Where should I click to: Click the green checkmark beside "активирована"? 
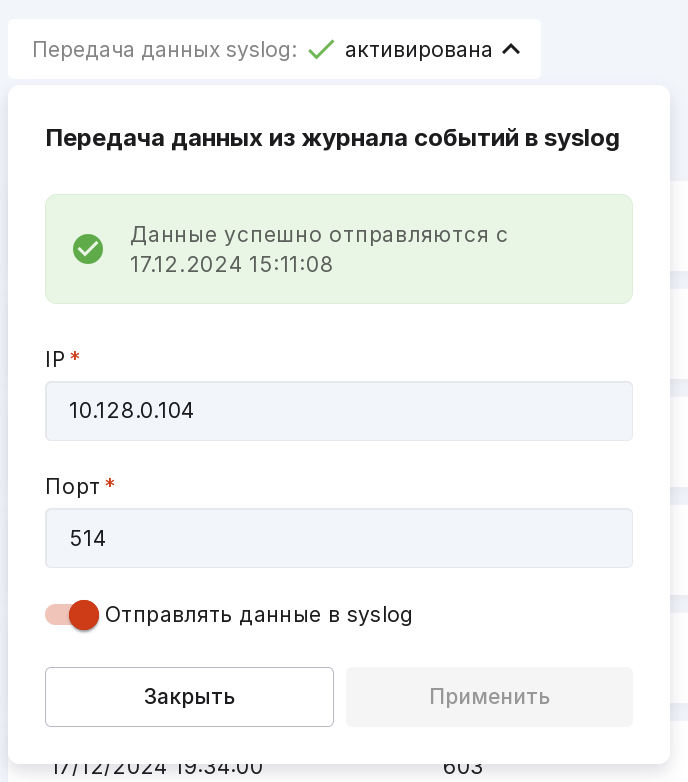[x=321, y=49]
